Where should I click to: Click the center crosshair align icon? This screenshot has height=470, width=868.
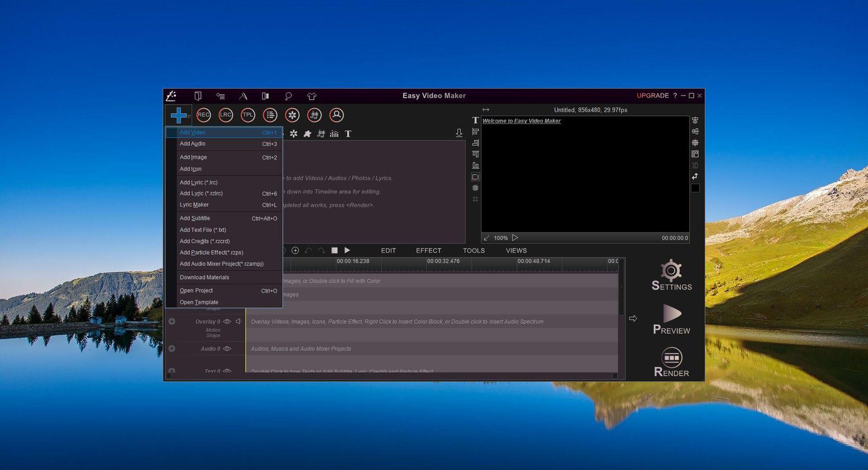(x=695, y=143)
